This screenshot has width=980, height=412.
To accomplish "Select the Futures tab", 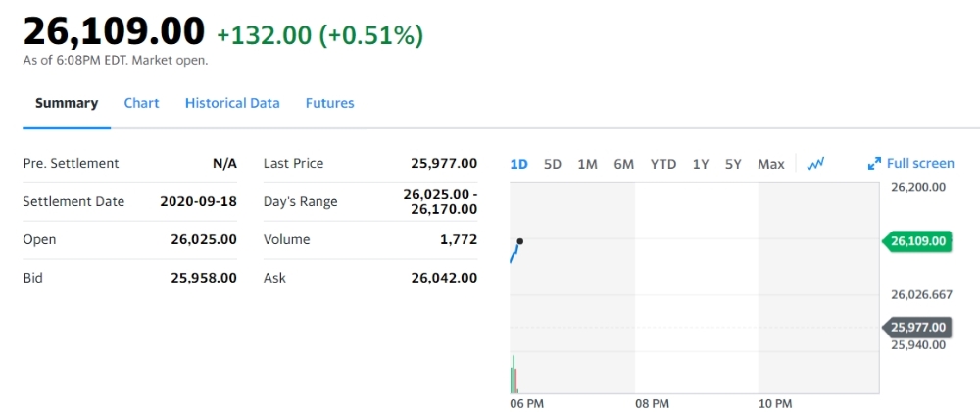I will coord(330,103).
